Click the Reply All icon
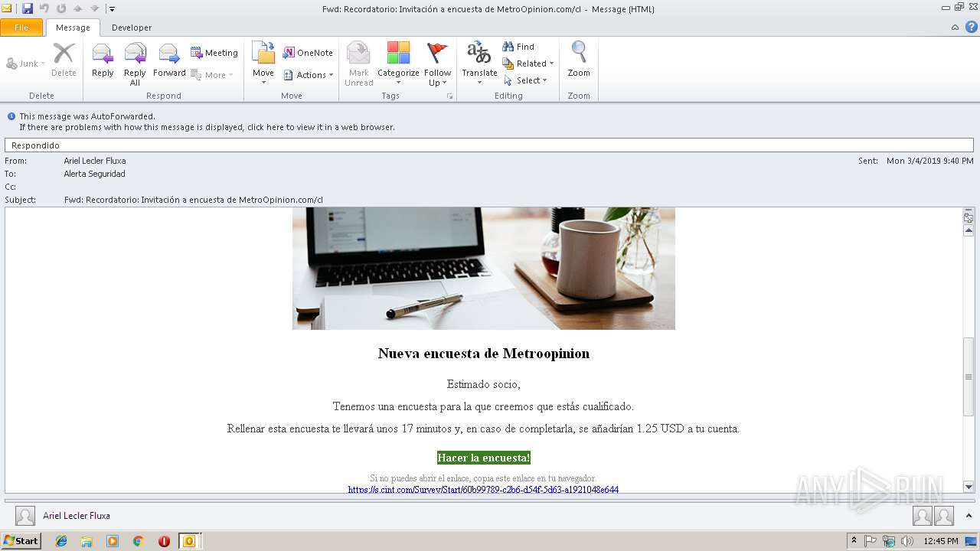 (x=135, y=64)
